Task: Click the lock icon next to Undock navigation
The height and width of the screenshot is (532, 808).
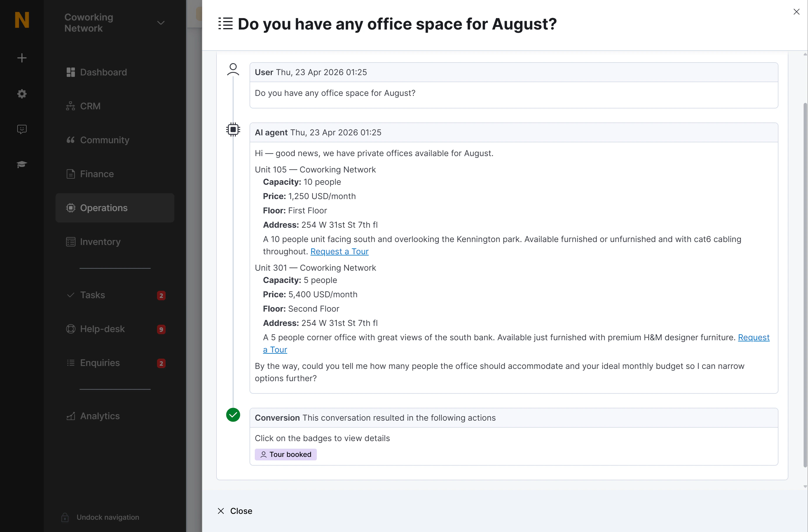Action: [65, 517]
